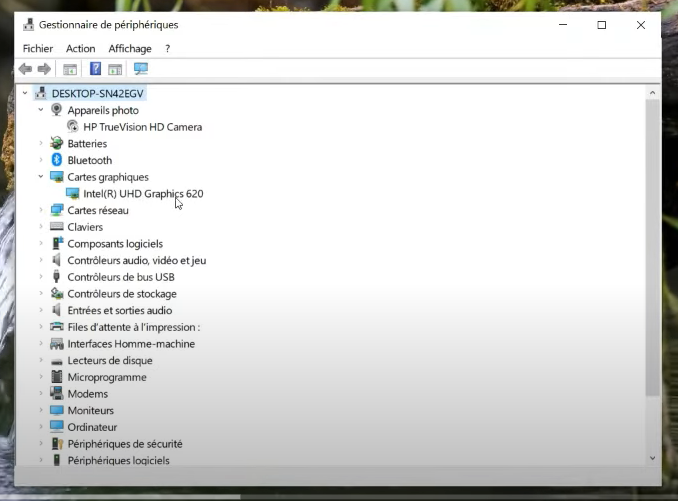Viewport: 678px width, 501px height.
Task: Click the Forward arrow toolbar icon
Action: click(x=44, y=69)
